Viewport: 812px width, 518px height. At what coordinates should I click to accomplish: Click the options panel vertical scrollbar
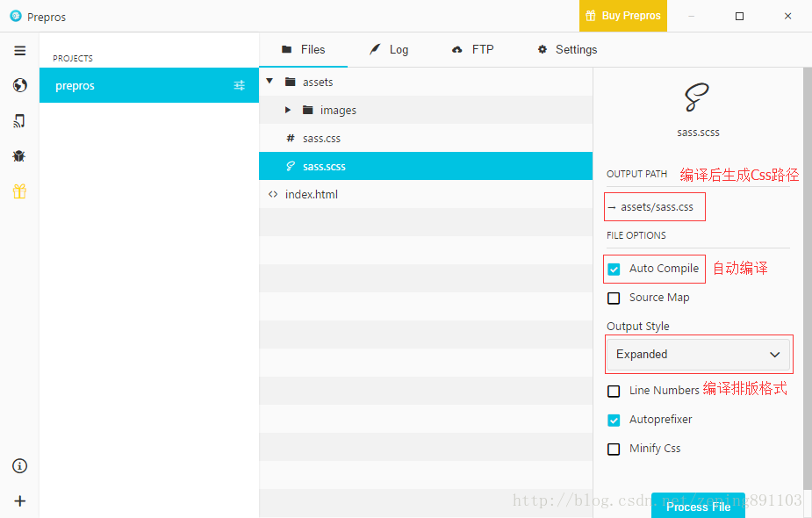click(x=808, y=278)
